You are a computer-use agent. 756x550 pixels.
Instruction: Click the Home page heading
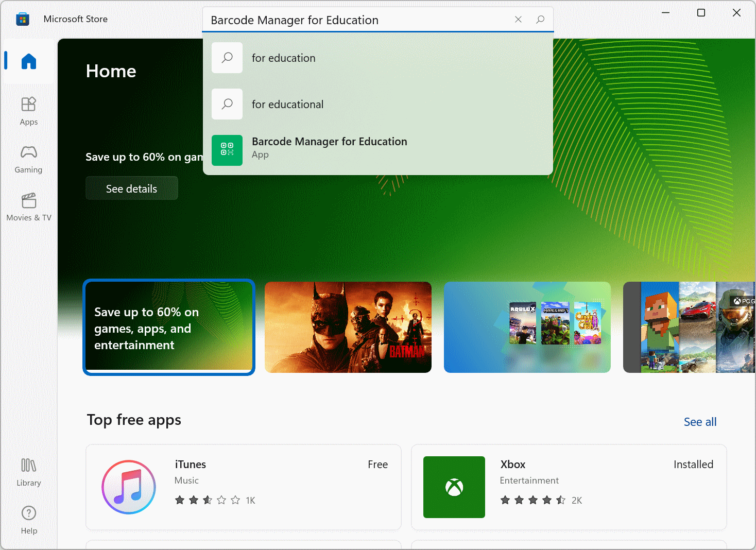pos(111,71)
